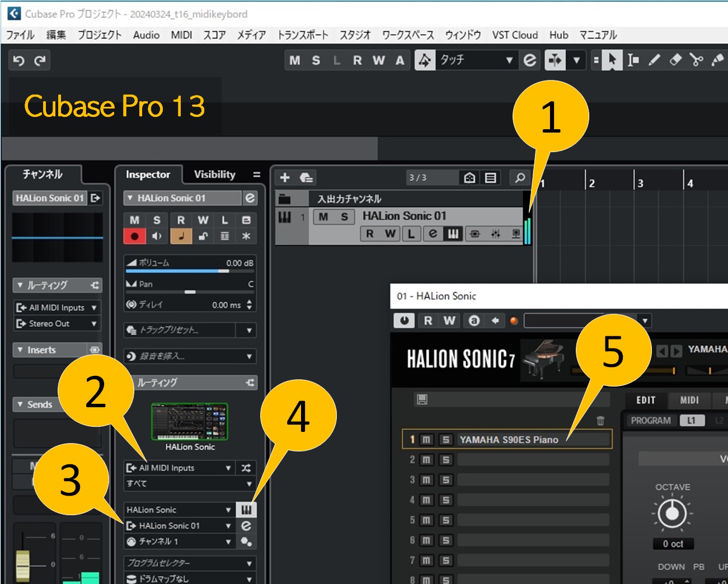Open the track visibility agents icon
728x584 pixels.
pos(469,178)
